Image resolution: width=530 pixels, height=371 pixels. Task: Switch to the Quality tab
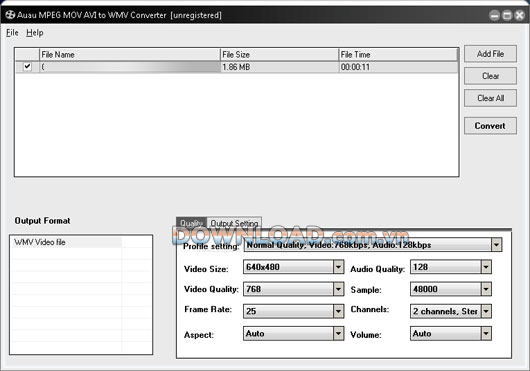(191, 223)
